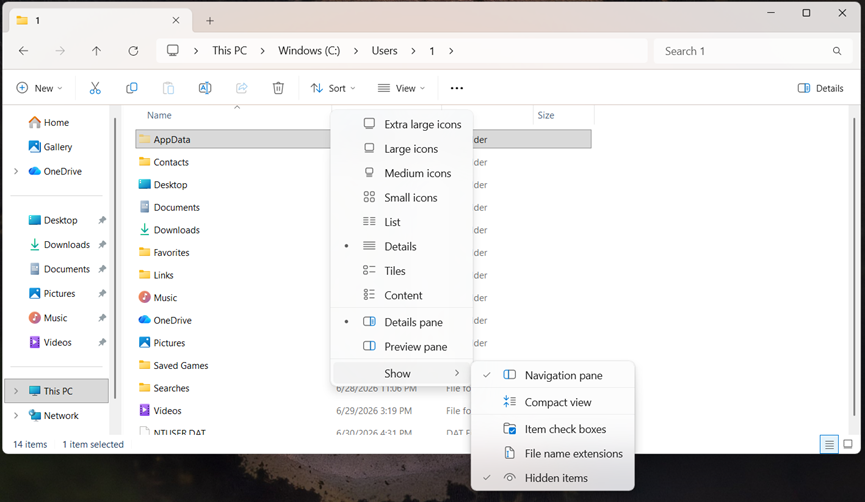
Task: Turn off Hidden items option
Action: (x=553, y=478)
